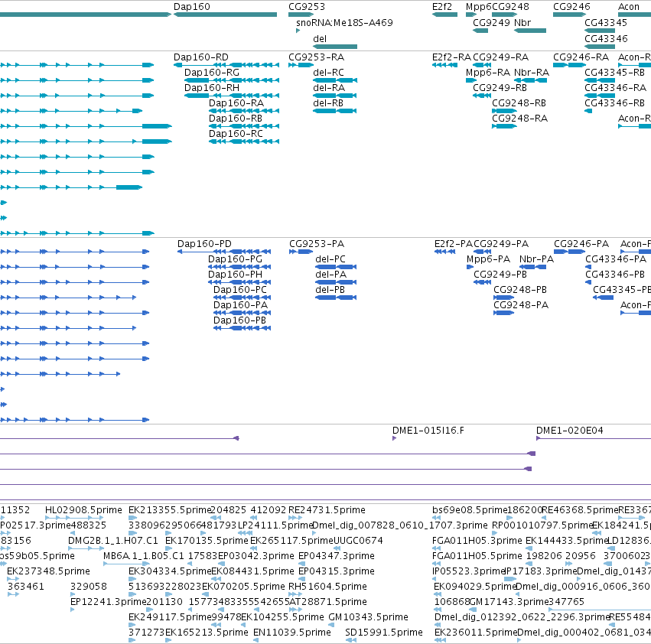Click the EK237348.5prime EST label

[48, 571]
